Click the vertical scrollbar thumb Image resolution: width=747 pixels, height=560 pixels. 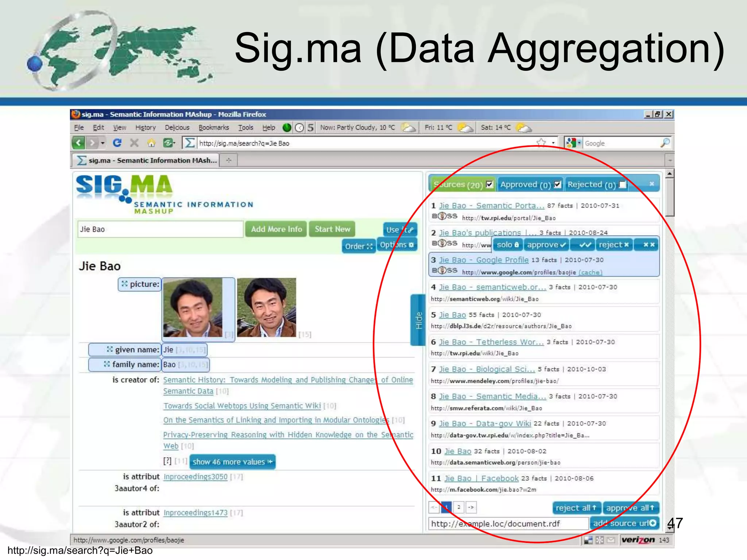point(669,198)
